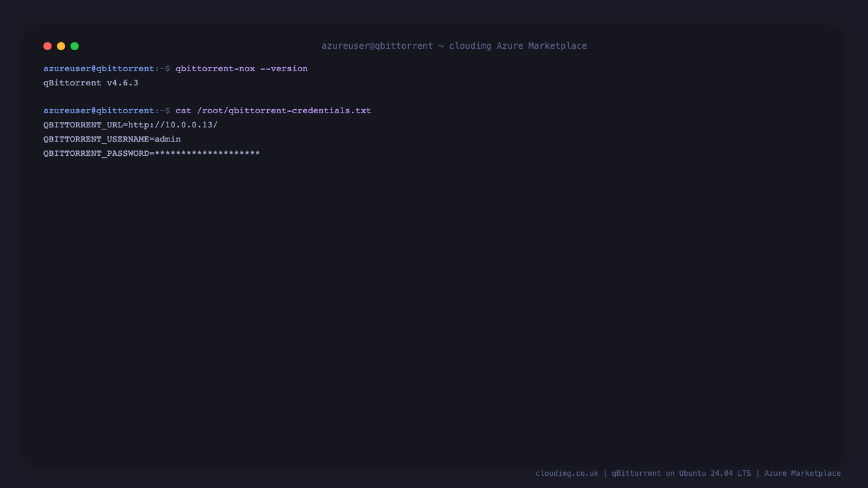Click the red close window dot
The image size is (868, 488).
tap(47, 46)
